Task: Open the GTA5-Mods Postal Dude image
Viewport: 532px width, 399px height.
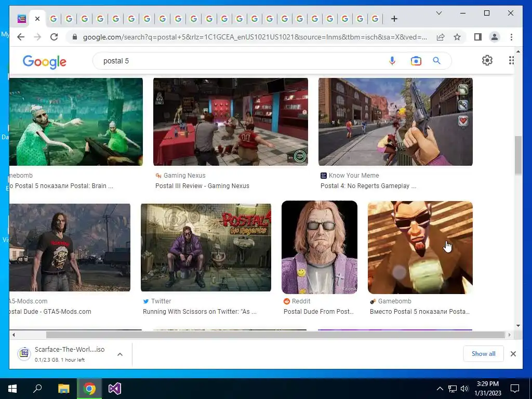Action: pyautogui.click(x=70, y=247)
